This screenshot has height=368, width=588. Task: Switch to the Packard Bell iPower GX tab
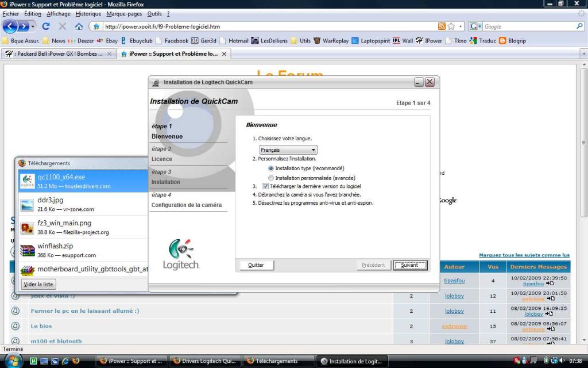58,53
